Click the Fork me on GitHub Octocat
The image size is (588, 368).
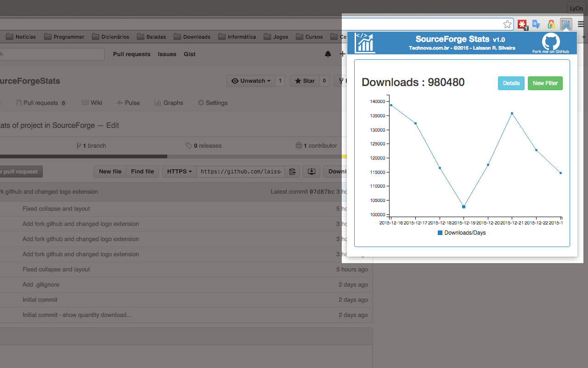pos(551,42)
